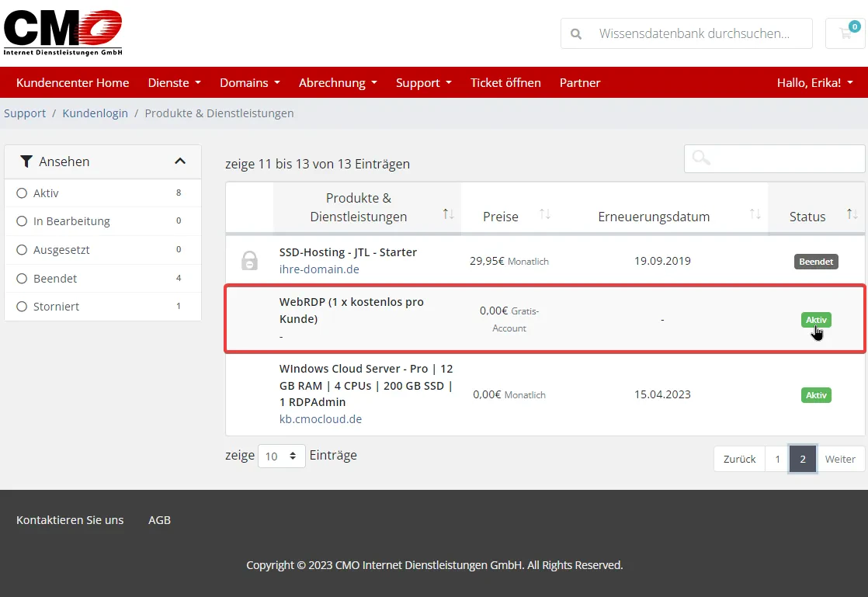This screenshot has width=868, height=597.
Task: Open ihre-domain.de link
Action: (319, 269)
